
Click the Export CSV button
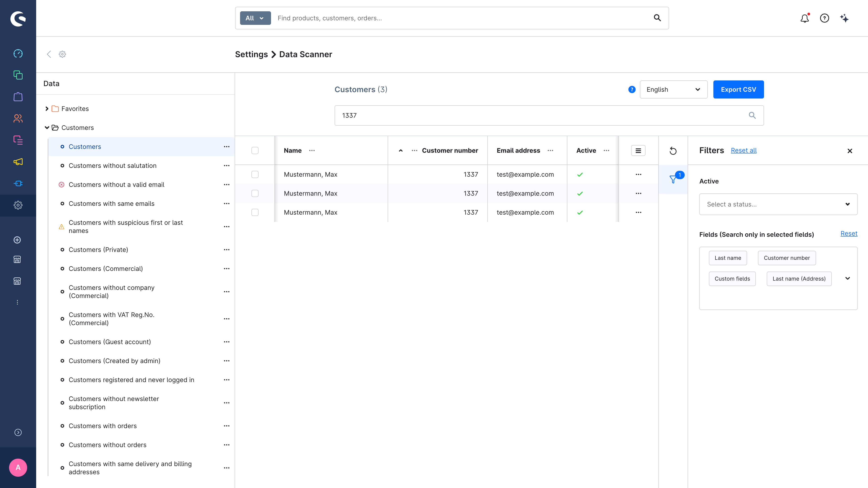738,90
